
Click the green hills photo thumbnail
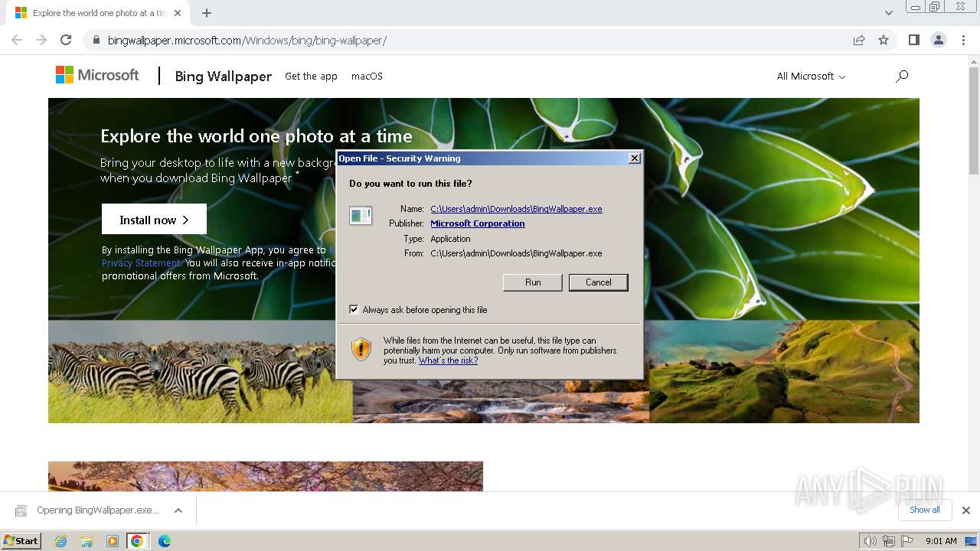point(784,371)
